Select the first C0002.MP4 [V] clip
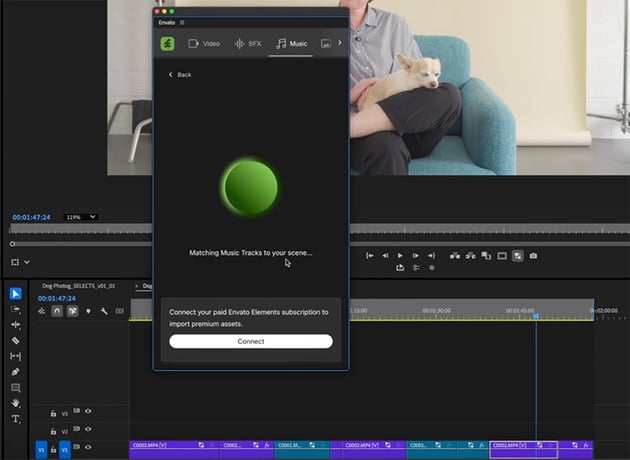The width and height of the screenshot is (630, 460). point(174,450)
